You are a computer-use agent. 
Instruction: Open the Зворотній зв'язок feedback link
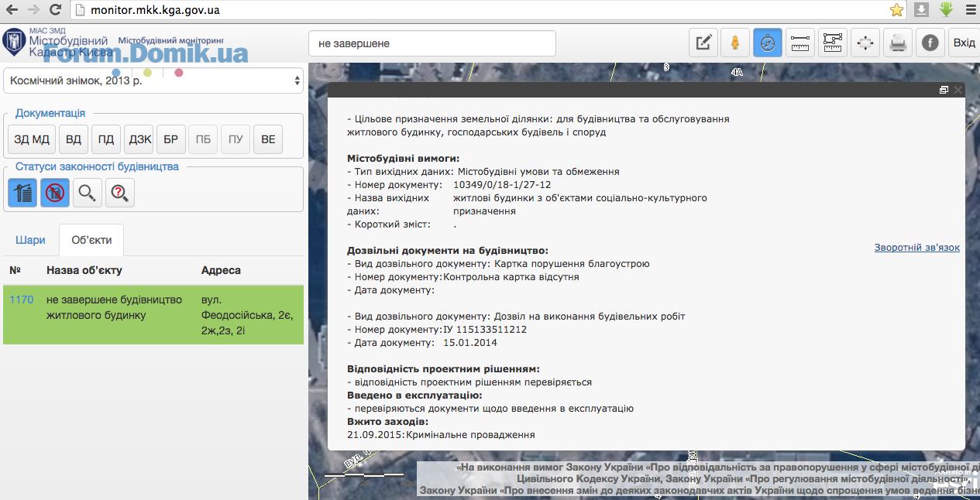click(916, 248)
